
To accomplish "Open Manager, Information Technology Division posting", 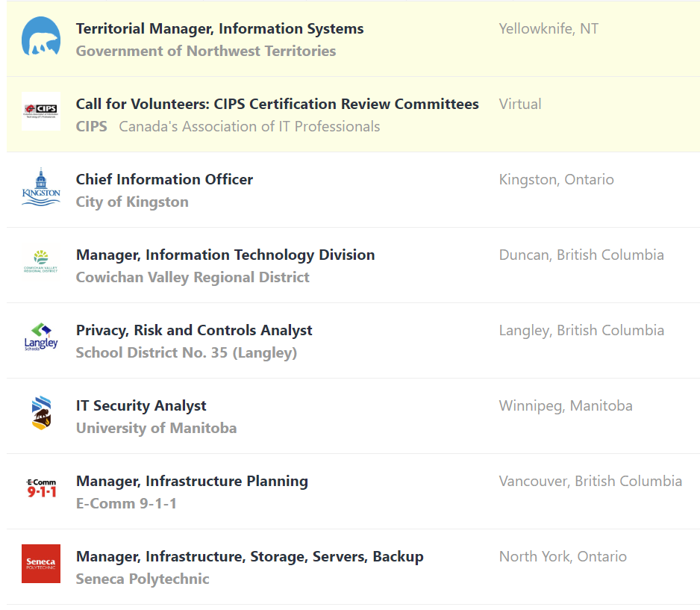I will pyautogui.click(x=225, y=255).
